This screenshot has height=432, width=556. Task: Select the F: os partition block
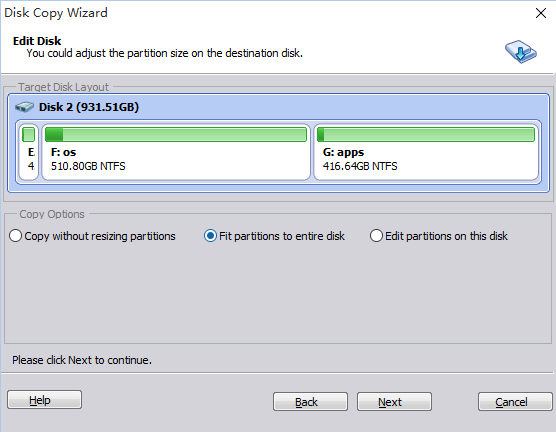(176, 152)
